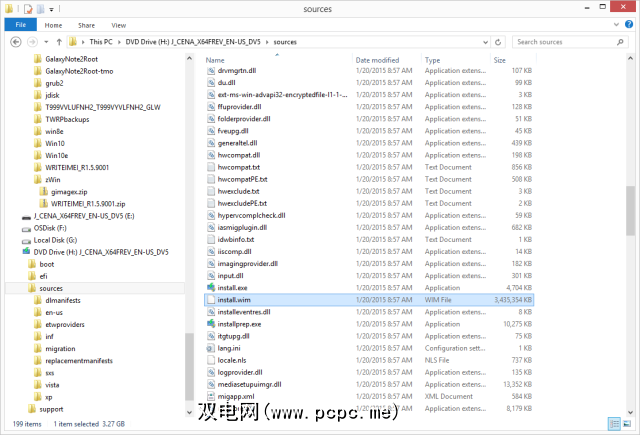Click the file list scrollbar thumb
The image size is (640, 435).
[x=630, y=210]
